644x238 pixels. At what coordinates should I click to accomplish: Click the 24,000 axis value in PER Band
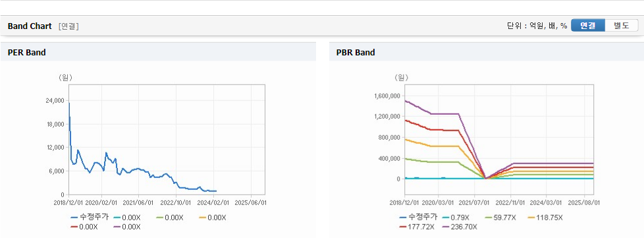[x=56, y=101]
